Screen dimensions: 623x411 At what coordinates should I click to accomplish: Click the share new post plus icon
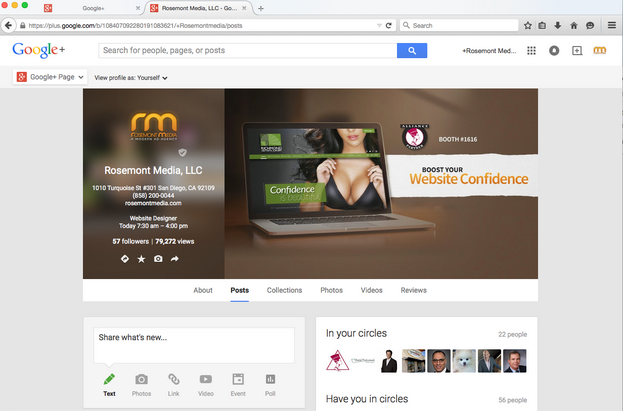click(x=577, y=50)
